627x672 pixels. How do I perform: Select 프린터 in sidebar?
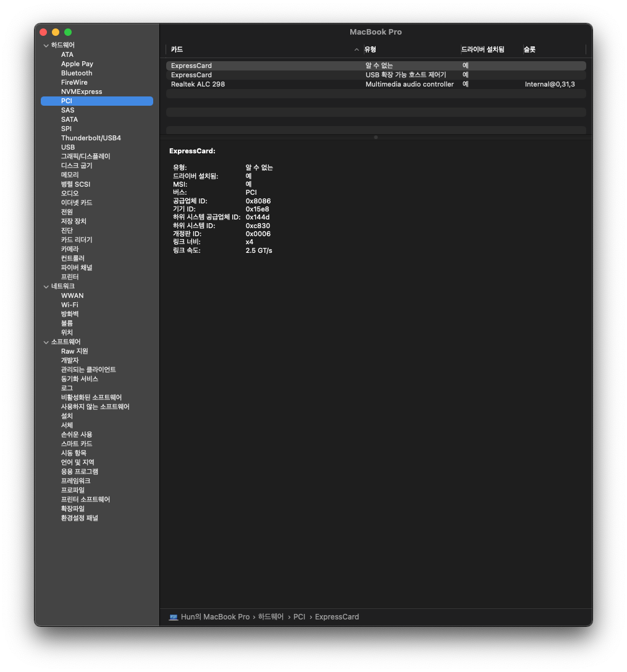click(x=70, y=277)
